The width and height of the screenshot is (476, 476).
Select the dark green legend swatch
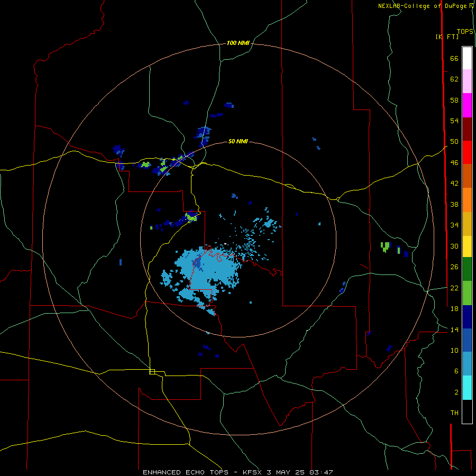pyautogui.click(x=467, y=269)
